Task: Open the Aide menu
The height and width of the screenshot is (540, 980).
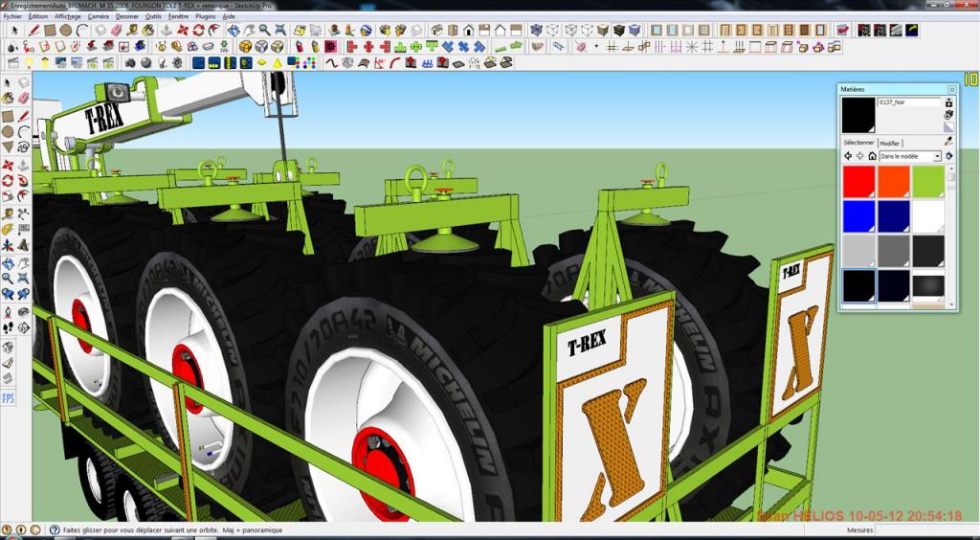Action: 229,16
